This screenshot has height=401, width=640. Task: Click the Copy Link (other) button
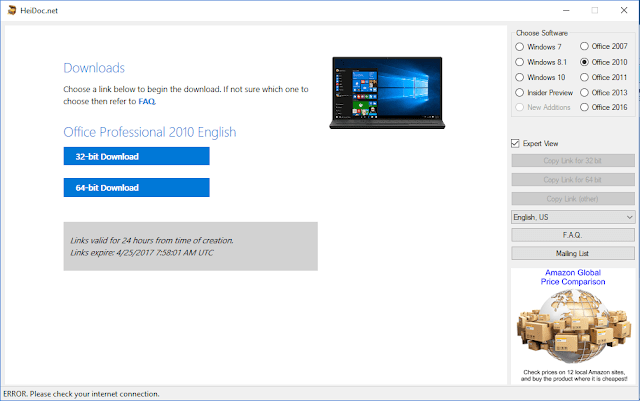coord(573,199)
